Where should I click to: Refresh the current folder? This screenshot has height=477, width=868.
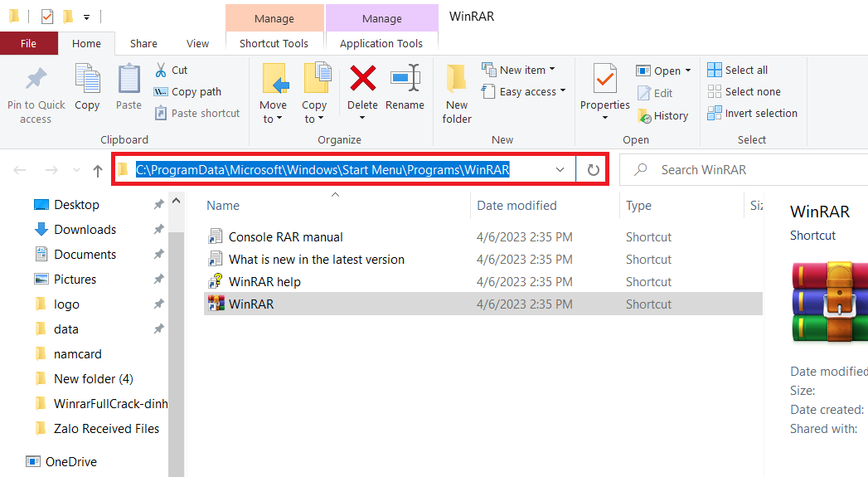tap(593, 169)
